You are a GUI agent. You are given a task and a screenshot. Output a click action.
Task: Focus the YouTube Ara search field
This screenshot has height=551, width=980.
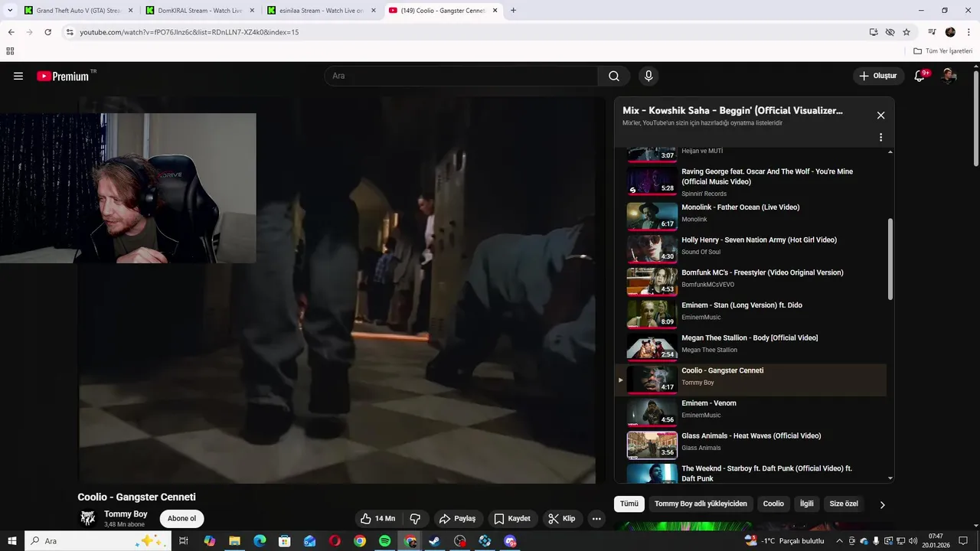461,76
